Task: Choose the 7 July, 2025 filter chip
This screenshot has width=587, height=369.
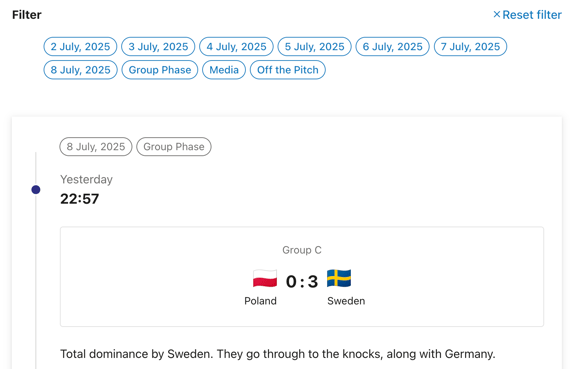Action: (470, 46)
